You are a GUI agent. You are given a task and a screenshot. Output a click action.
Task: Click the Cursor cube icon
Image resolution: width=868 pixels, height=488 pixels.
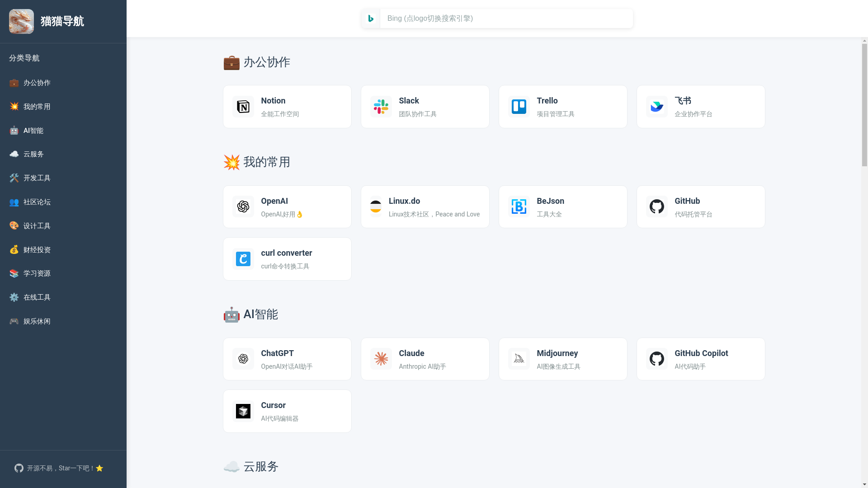tap(243, 411)
